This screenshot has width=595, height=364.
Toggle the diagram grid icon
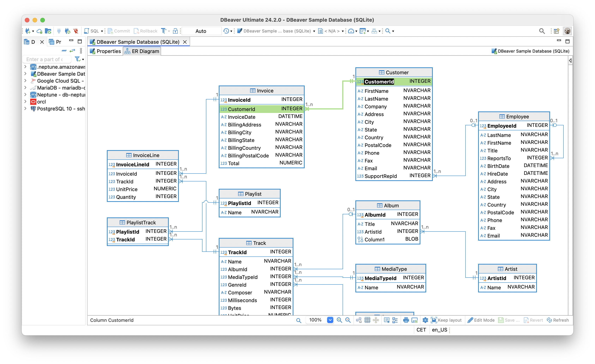[367, 320]
